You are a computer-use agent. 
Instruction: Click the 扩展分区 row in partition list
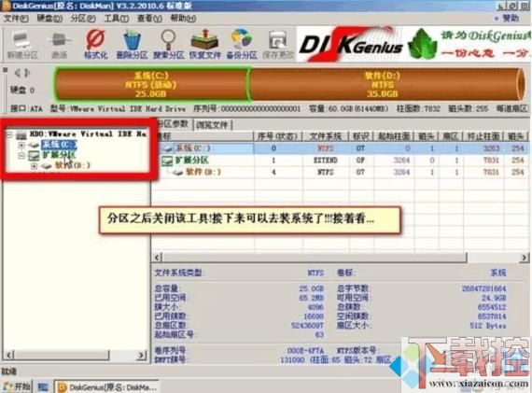tap(341, 161)
